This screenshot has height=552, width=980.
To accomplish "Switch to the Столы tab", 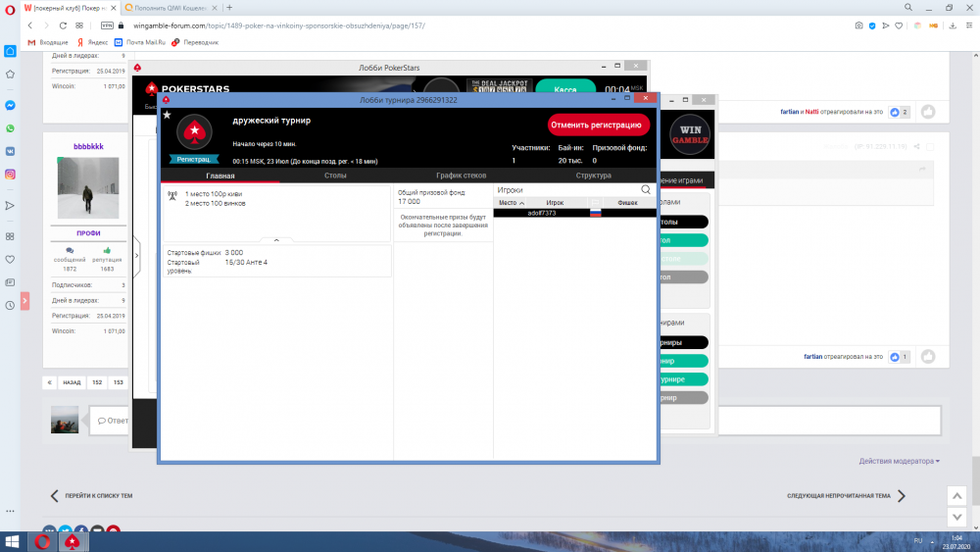I will 335,176.
